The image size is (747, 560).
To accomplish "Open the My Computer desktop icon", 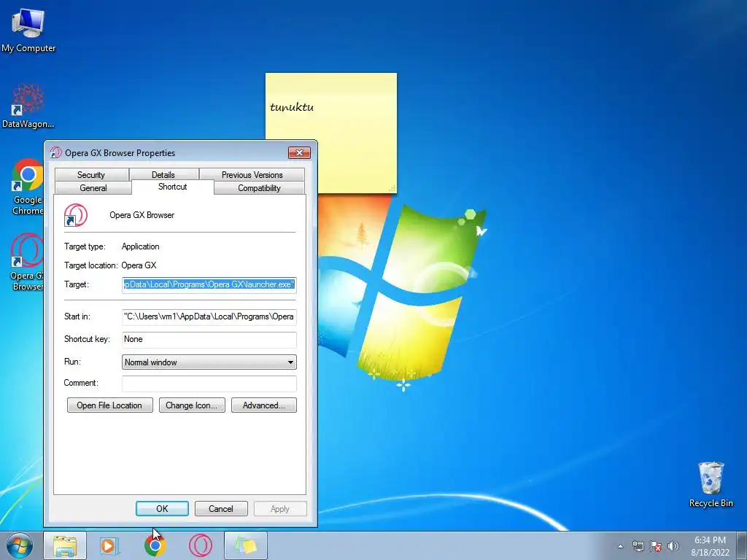I will pos(28,30).
